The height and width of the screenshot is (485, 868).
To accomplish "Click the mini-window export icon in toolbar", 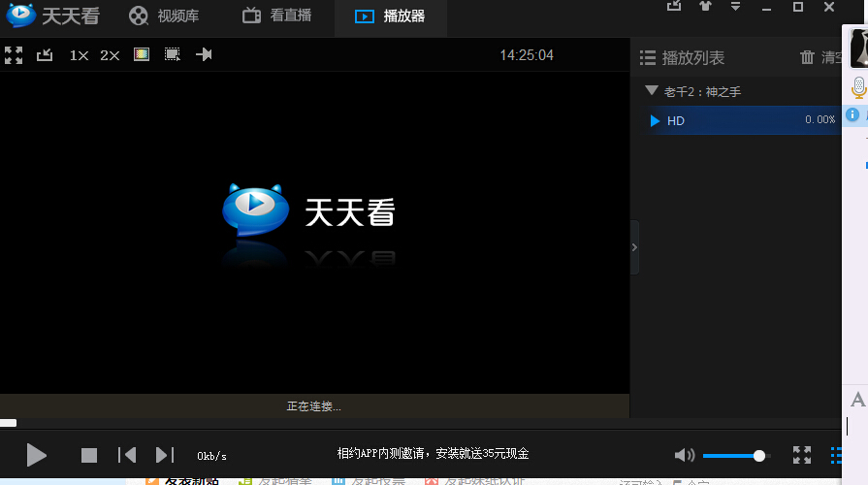I will [45, 55].
